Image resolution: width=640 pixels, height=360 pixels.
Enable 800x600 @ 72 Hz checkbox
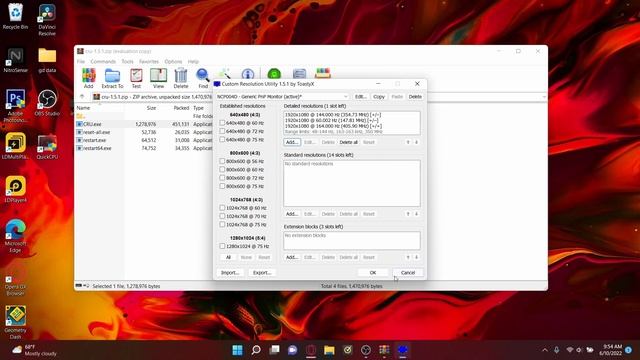(x=222, y=178)
